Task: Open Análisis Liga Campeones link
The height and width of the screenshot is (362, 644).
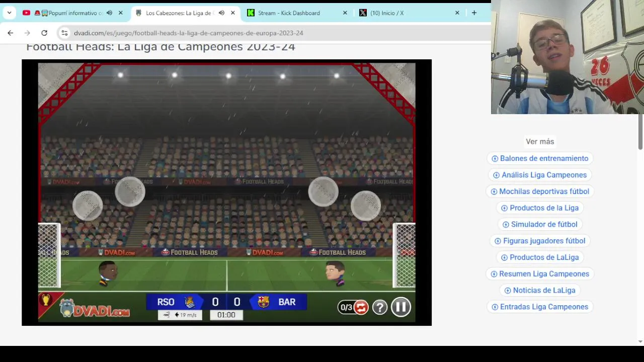Action: point(540,175)
